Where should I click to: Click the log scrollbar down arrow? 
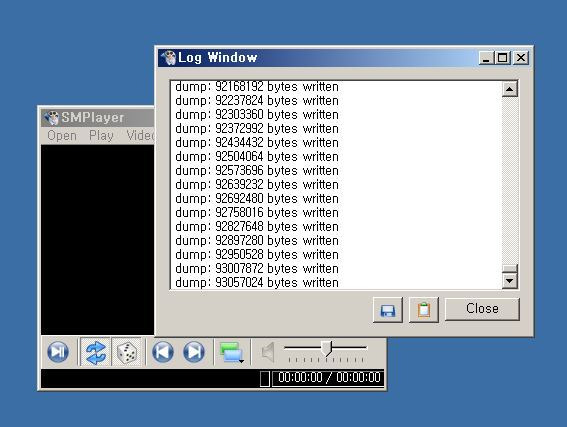(x=510, y=281)
